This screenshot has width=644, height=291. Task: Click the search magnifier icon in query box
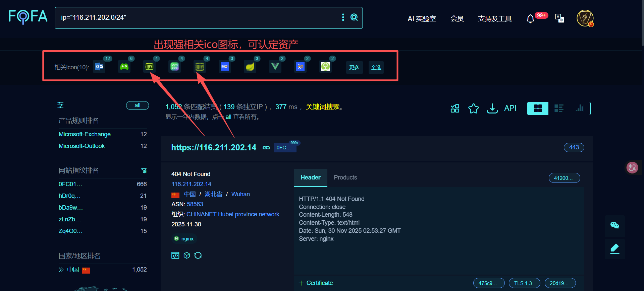click(354, 17)
